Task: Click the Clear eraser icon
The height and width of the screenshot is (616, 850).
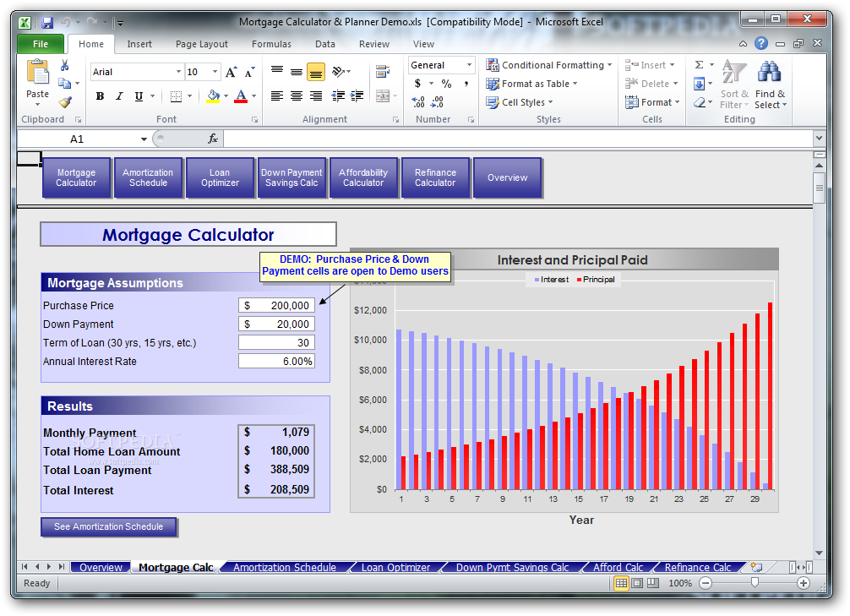Action: (x=700, y=102)
